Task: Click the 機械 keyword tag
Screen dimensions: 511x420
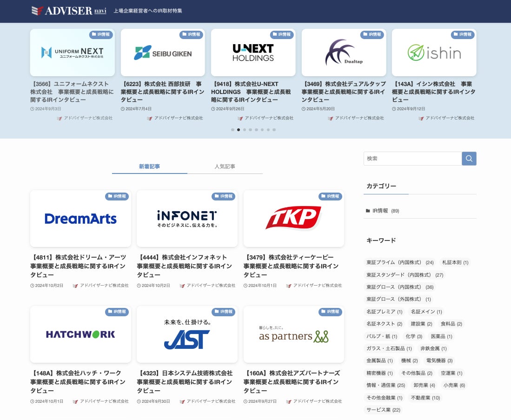Action: (x=409, y=360)
